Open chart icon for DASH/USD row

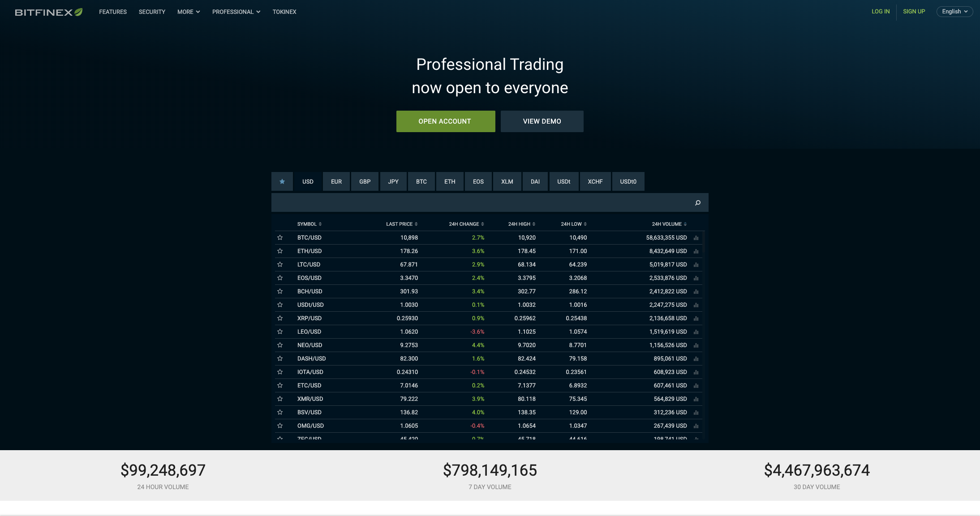(696, 359)
